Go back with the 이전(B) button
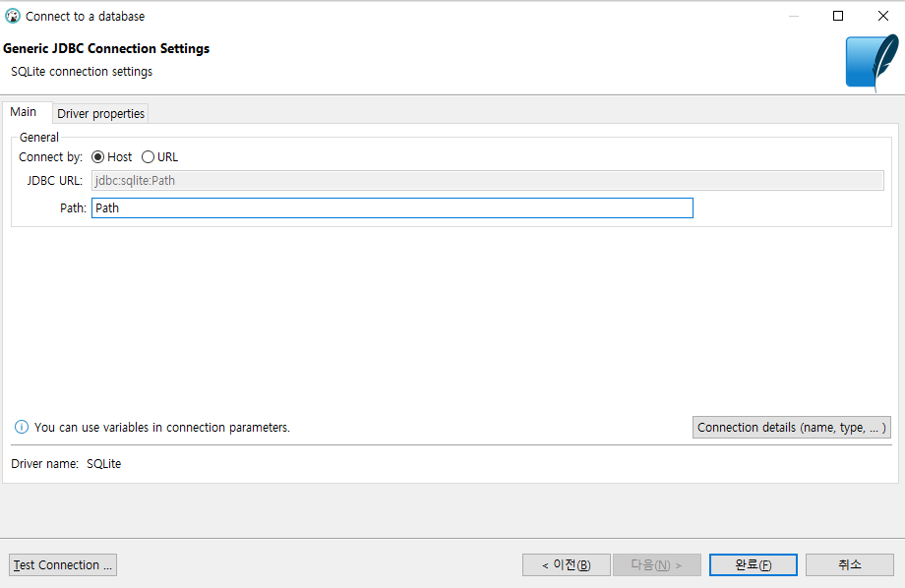Screen dimensions: 905x588 pos(567,565)
